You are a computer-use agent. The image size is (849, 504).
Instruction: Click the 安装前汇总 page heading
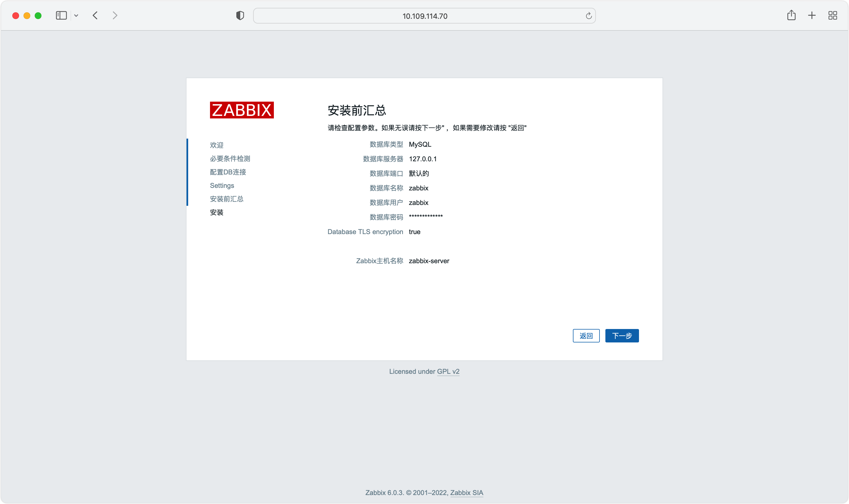(x=356, y=110)
